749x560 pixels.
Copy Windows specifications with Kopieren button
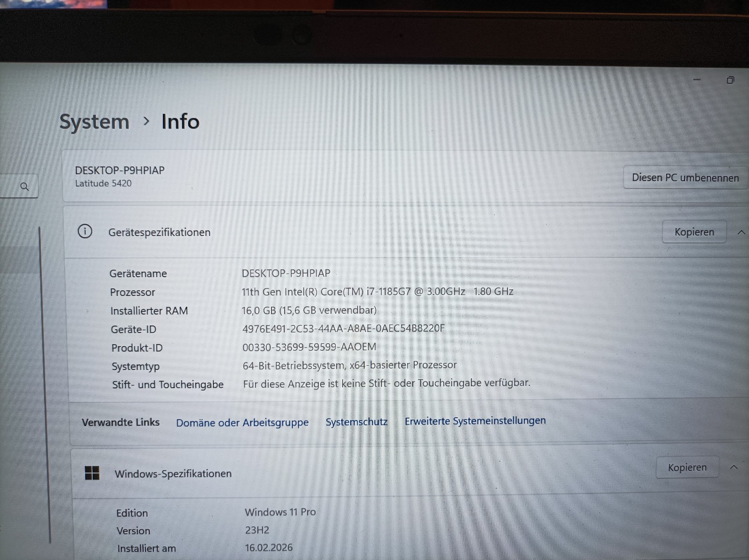[687, 467]
